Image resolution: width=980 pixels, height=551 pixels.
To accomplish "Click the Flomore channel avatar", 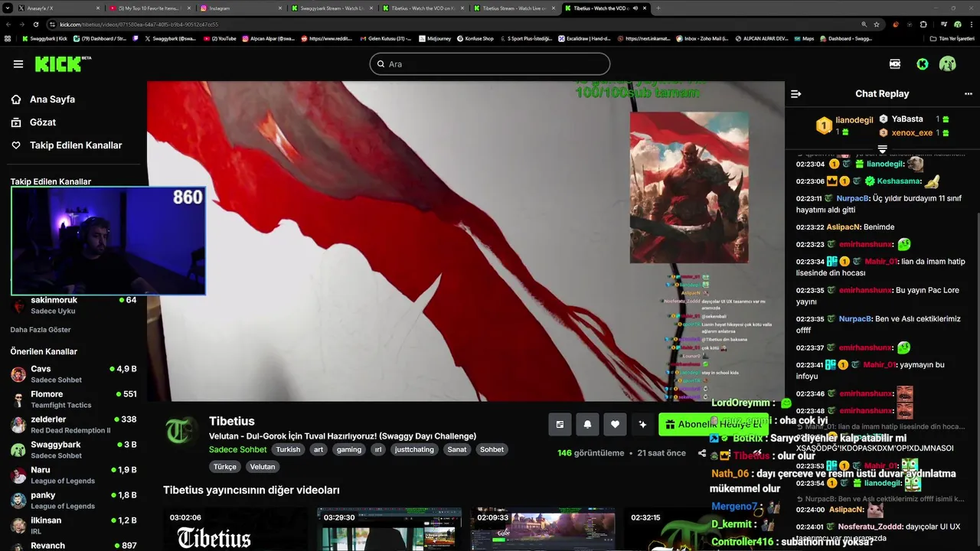I will click(x=18, y=399).
